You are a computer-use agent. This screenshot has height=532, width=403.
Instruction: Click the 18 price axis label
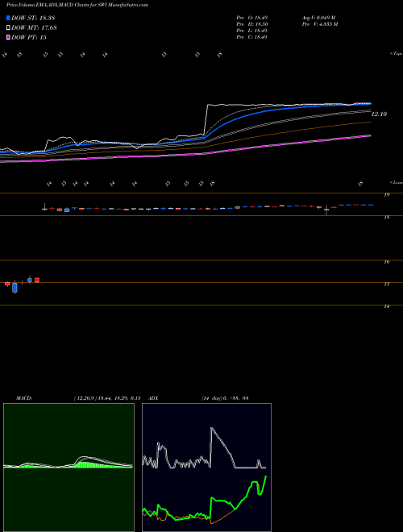coord(386,218)
